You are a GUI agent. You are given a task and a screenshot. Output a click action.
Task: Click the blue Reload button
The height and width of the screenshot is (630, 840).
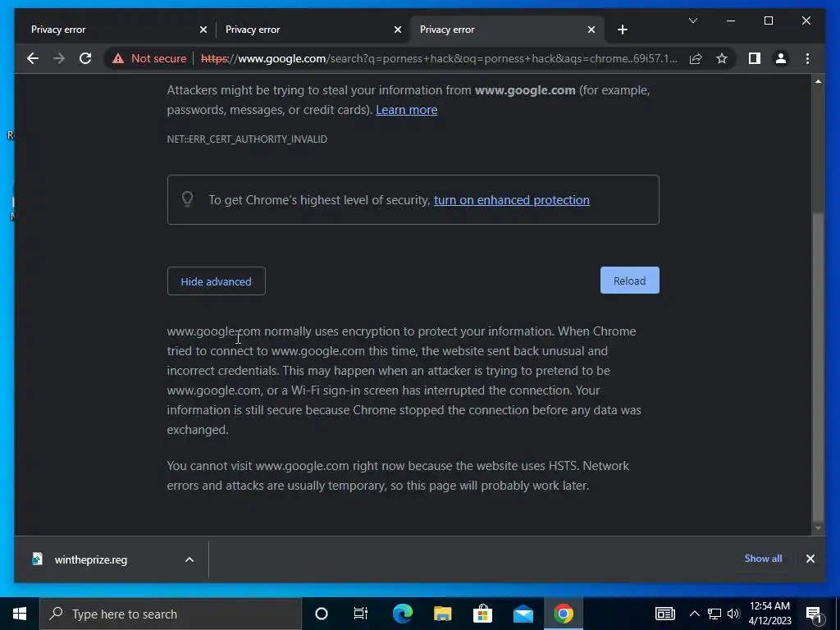pyautogui.click(x=629, y=281)
